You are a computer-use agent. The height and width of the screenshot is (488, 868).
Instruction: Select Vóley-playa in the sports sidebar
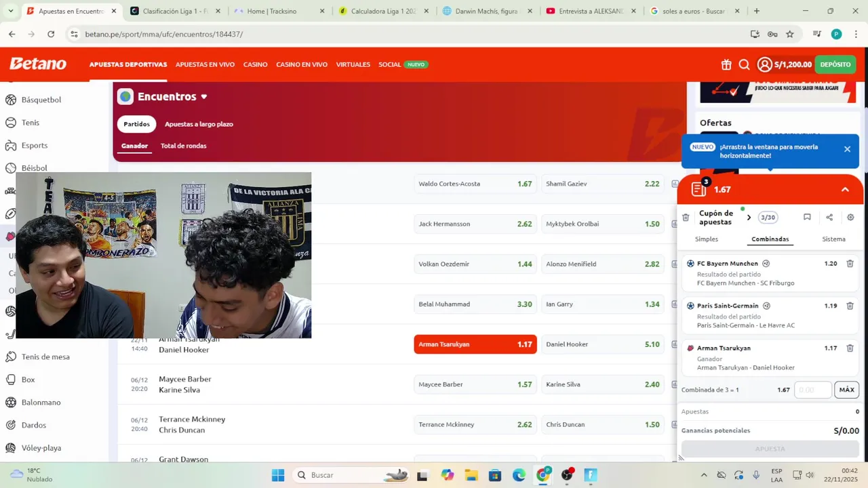click(41, 447)
